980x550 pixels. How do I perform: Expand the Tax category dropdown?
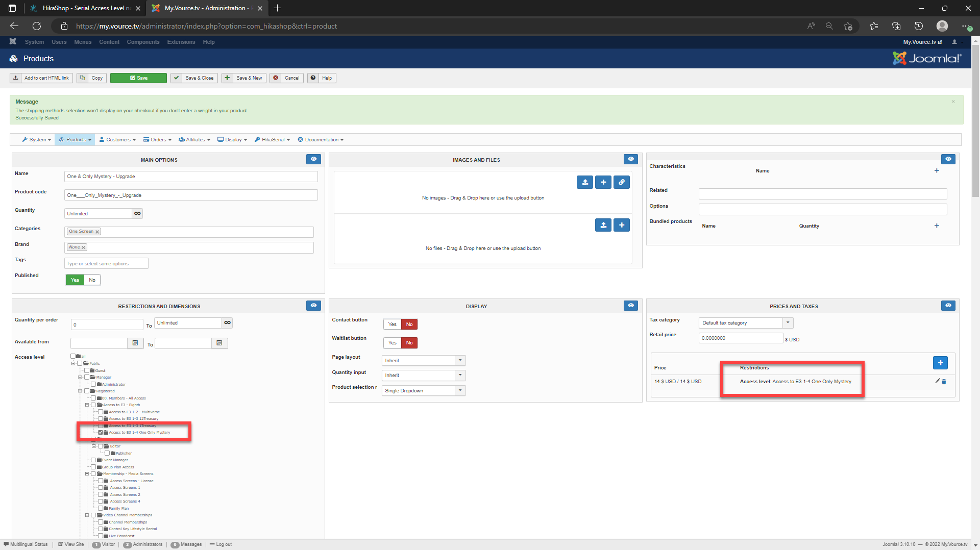coord(746,323)
